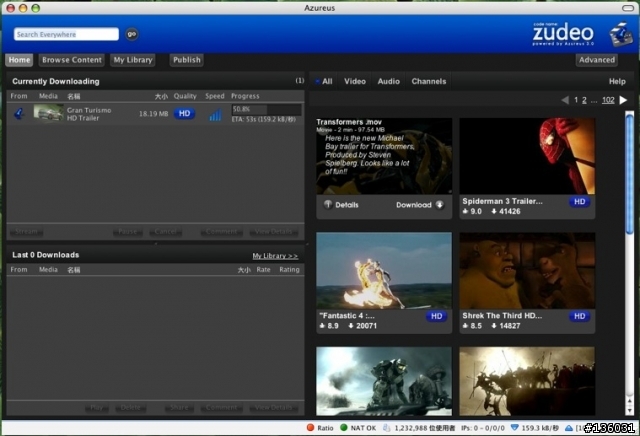Click Cancel in Currently Downloading panel
The image size is (640, 436).
pos(165,232)
